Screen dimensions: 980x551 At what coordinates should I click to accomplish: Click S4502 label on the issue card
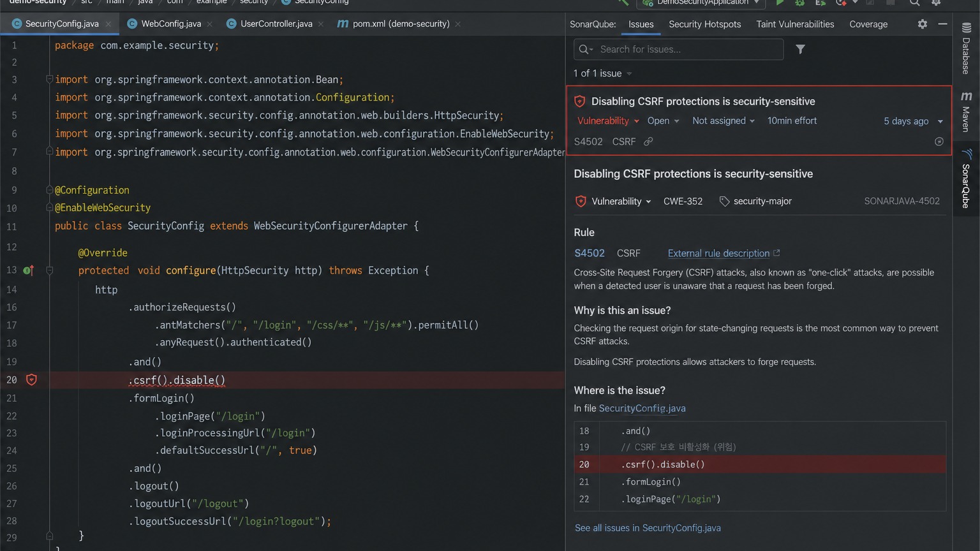(588, 142)
